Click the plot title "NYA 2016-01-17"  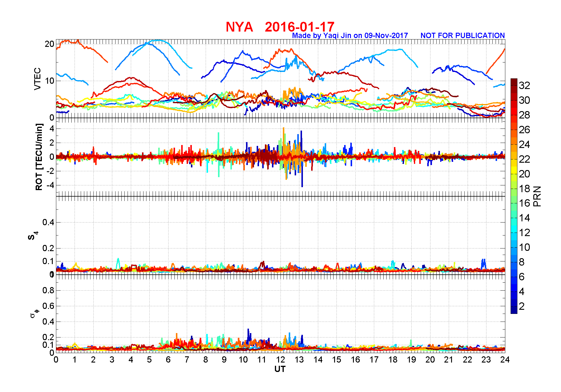point(280,27)
